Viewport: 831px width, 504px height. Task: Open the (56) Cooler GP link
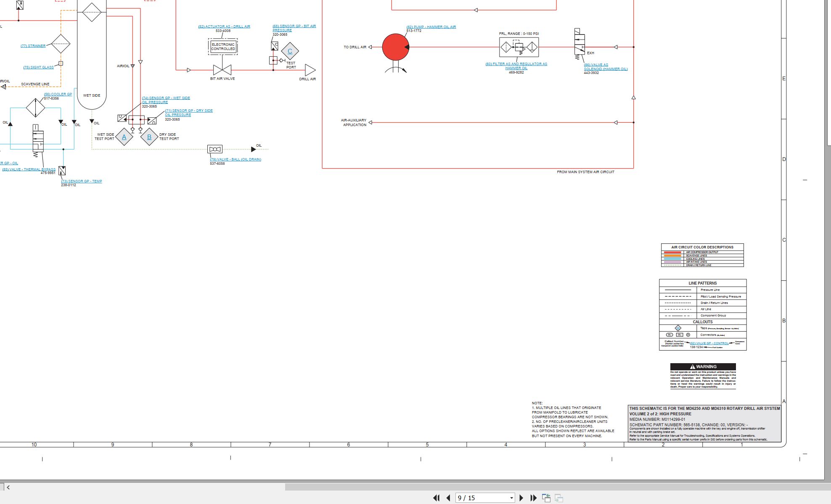click(58, 94)
